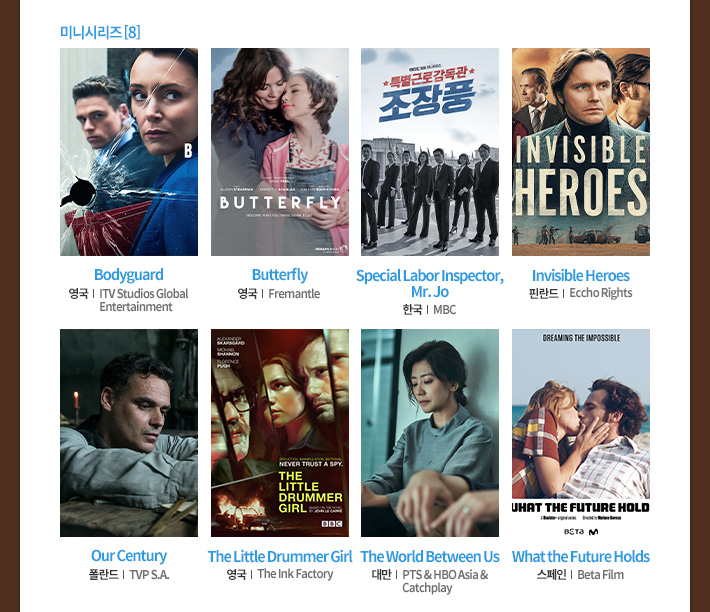The height and width of the screenshot is (612, 710).
Task: Click the Our Century title link
Action: 129,555
